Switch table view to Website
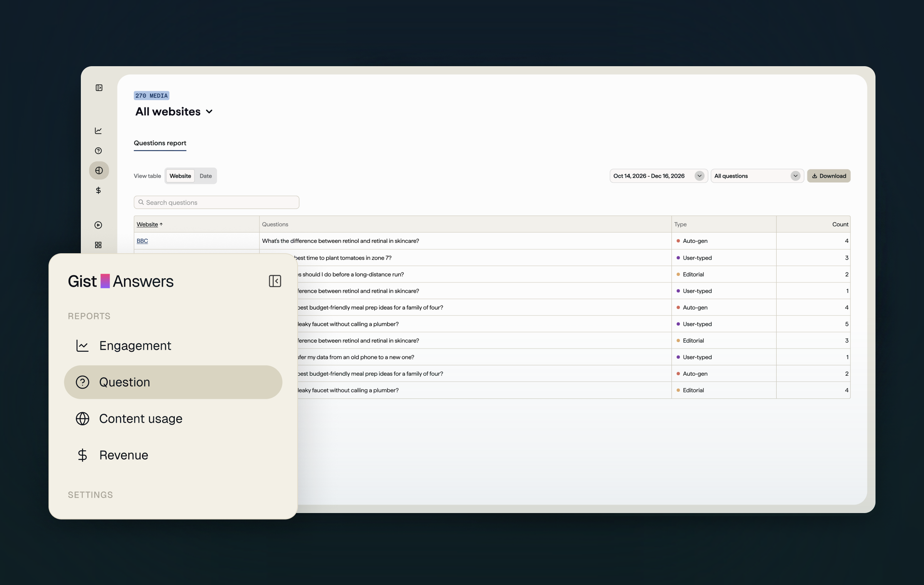 (x=180, y=176)
